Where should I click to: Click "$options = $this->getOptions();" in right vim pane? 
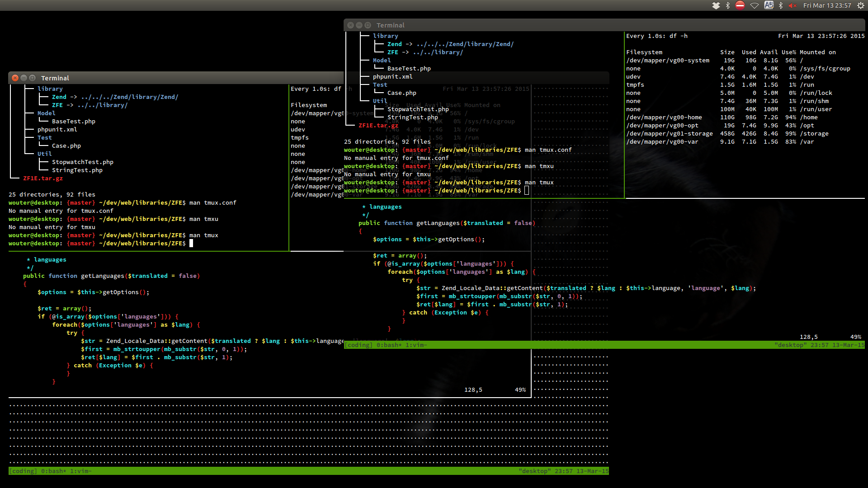coord(429,239)
